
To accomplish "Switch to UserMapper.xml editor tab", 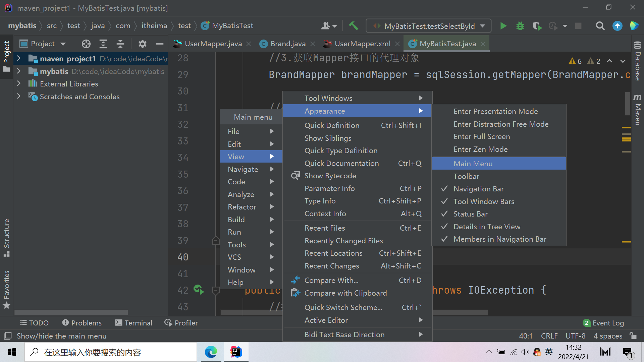I will point(362,44).
